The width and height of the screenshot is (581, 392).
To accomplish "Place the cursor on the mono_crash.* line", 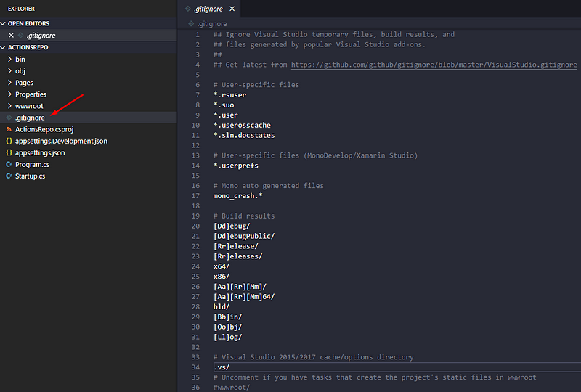I will click(x=238, y=196).
